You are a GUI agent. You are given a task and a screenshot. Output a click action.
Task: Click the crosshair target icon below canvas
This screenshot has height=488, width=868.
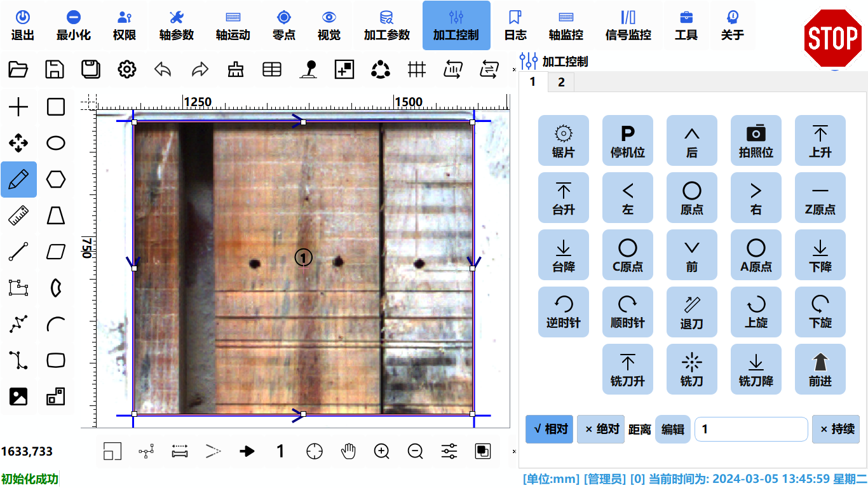tap(315, 452)
